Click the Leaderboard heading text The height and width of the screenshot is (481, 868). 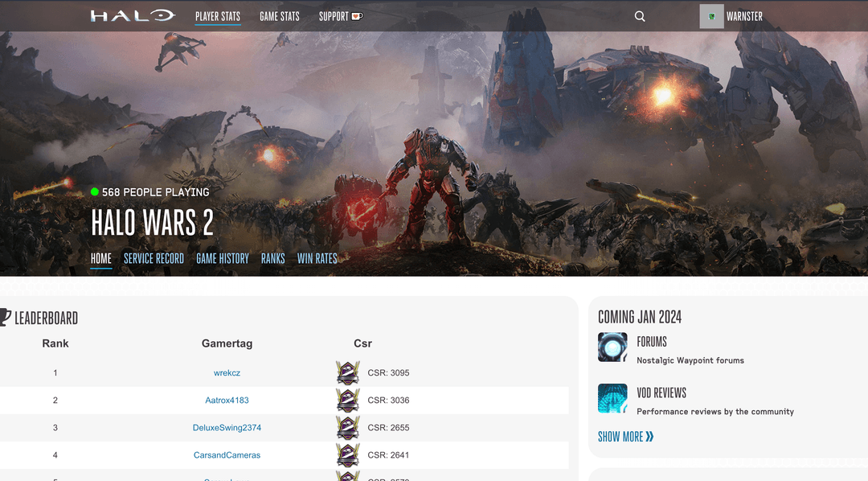click(47, 318)
